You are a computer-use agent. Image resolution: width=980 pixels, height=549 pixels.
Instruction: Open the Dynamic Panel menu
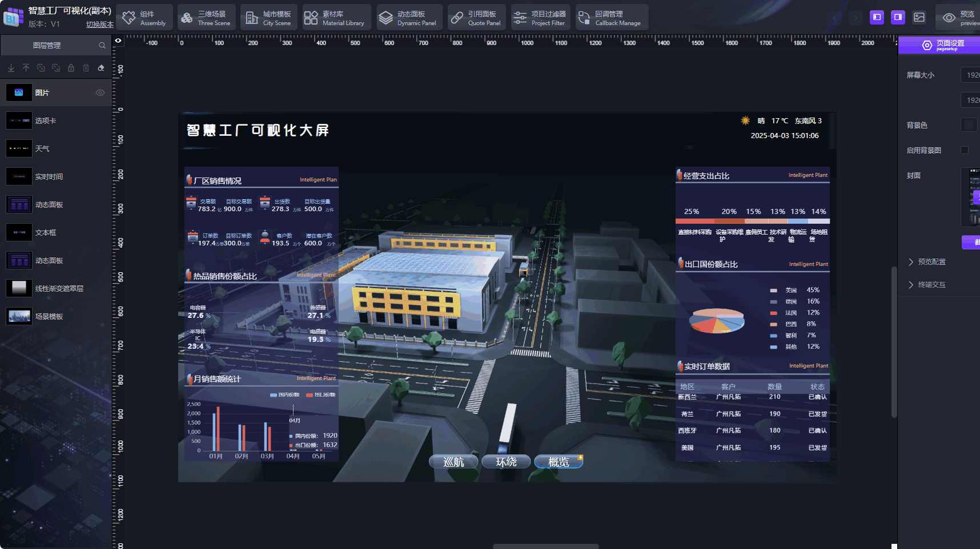pyautogui.click(x=409, y=18)
